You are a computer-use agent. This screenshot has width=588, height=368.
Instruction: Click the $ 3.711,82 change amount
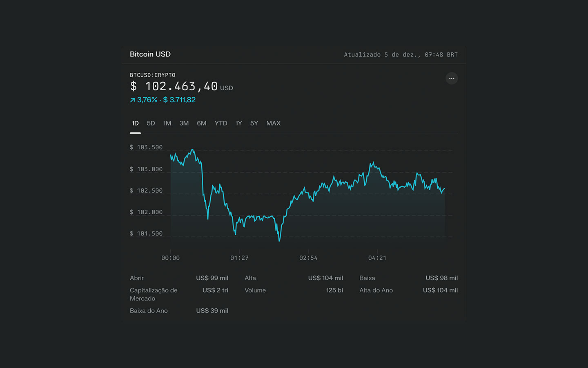click(179, 100)
